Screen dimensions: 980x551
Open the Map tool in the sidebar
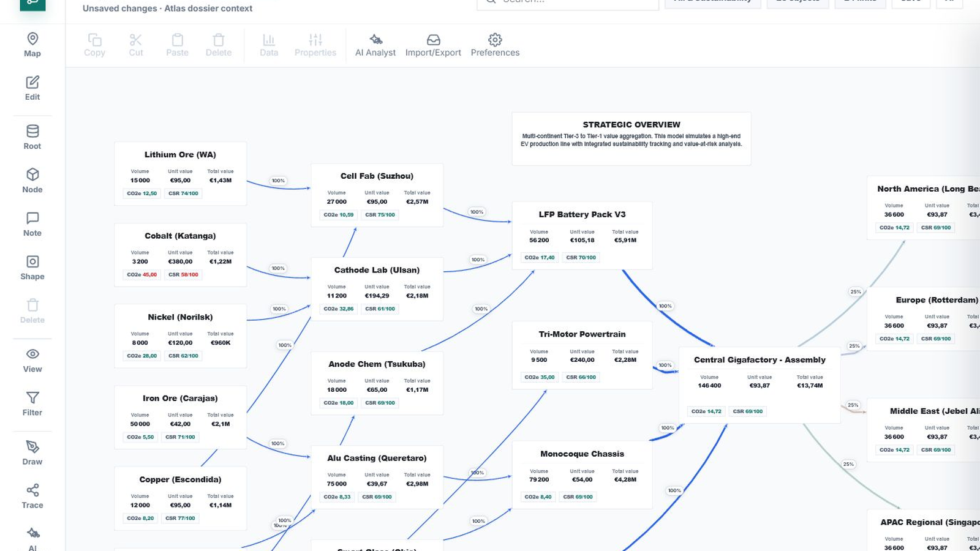[x=32, y=45]
